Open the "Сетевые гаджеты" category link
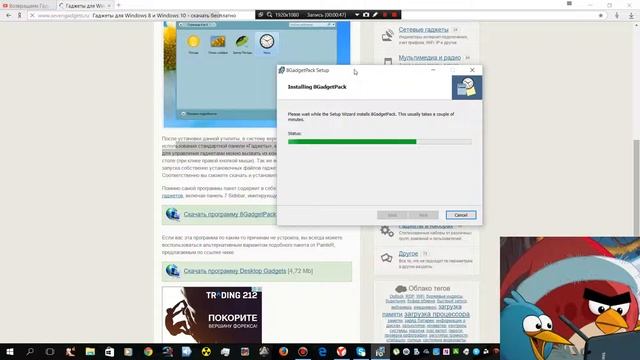The width and height of the screenshot is (640, 360). point(423,30)
